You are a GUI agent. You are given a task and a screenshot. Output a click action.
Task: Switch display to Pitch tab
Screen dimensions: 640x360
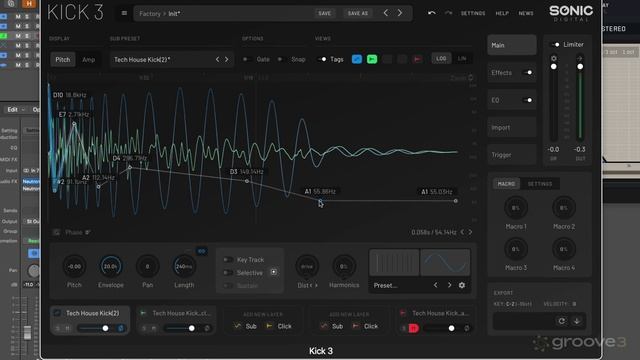pyautogui.click(x=63, y=60)
